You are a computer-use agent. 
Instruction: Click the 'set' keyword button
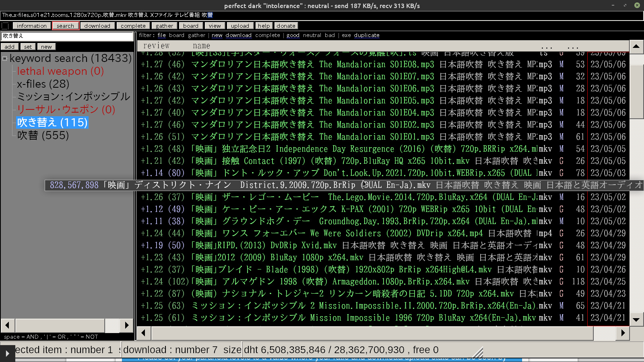coord(28,47)
